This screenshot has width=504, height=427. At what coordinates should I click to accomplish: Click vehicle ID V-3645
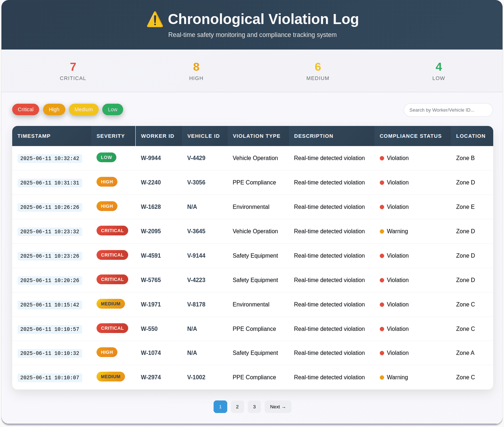click(196, 231)
